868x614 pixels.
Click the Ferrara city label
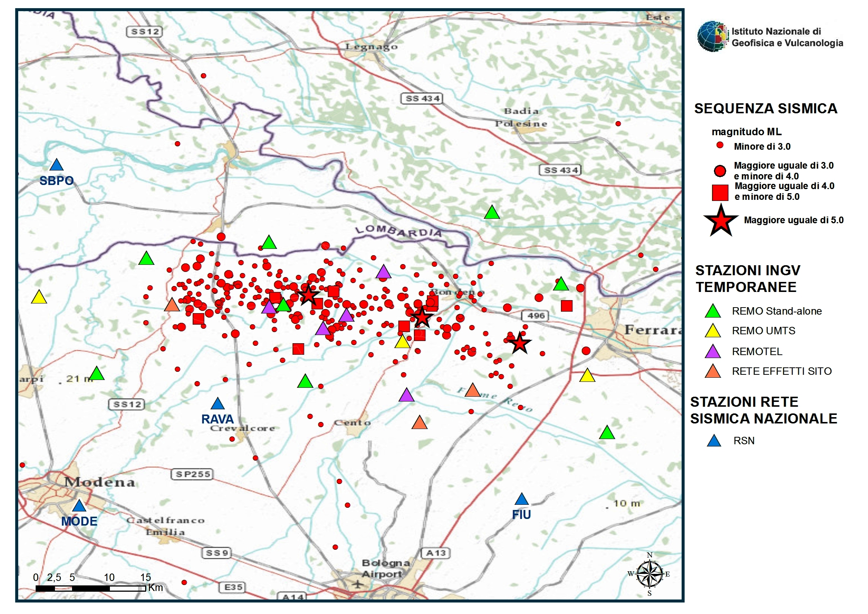coord(652,330)
